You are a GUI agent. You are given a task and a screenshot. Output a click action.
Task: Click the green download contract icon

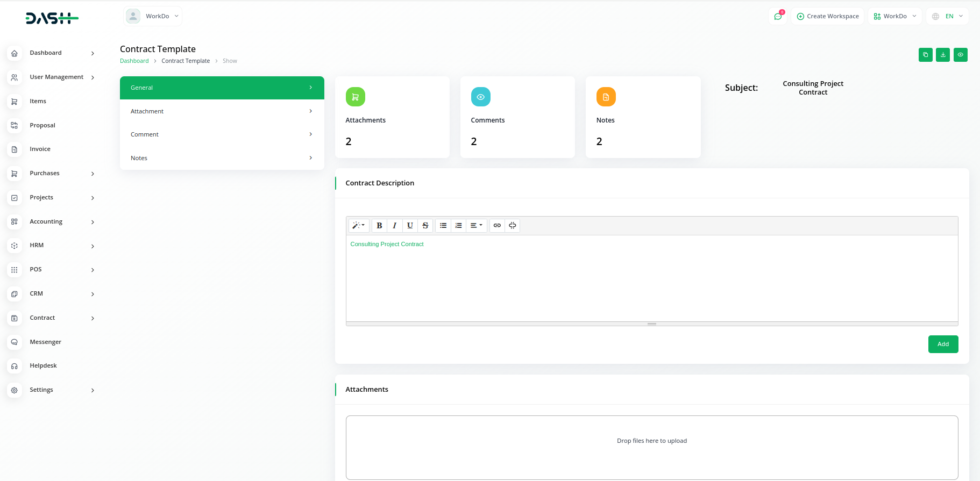tap(943, 55)
